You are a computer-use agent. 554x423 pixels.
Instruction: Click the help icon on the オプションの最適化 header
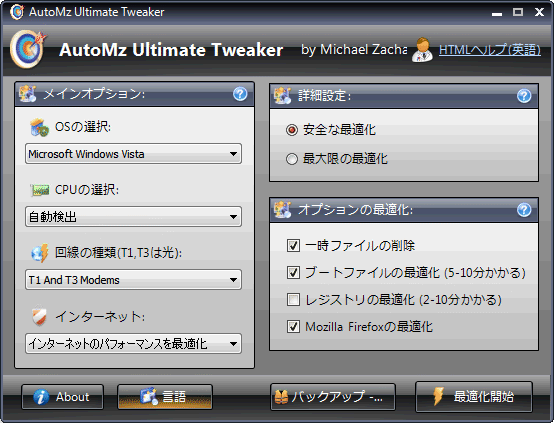[524, 210]
